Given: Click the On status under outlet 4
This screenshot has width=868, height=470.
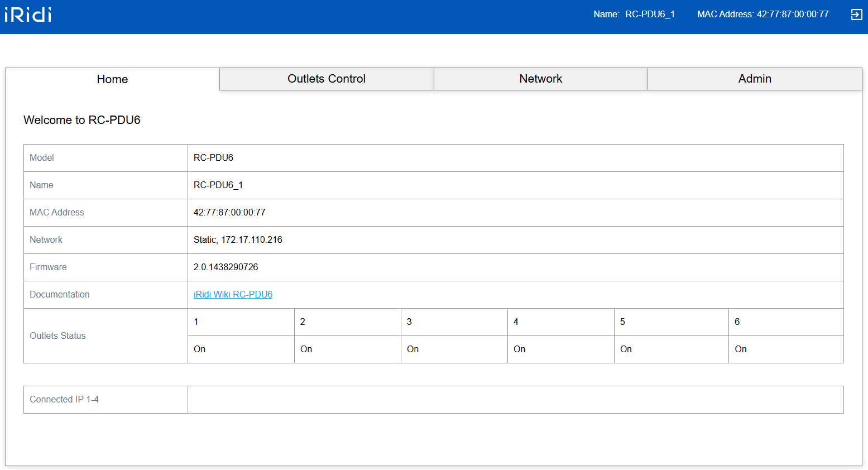Looking at the screenshot, I should 520,349.
